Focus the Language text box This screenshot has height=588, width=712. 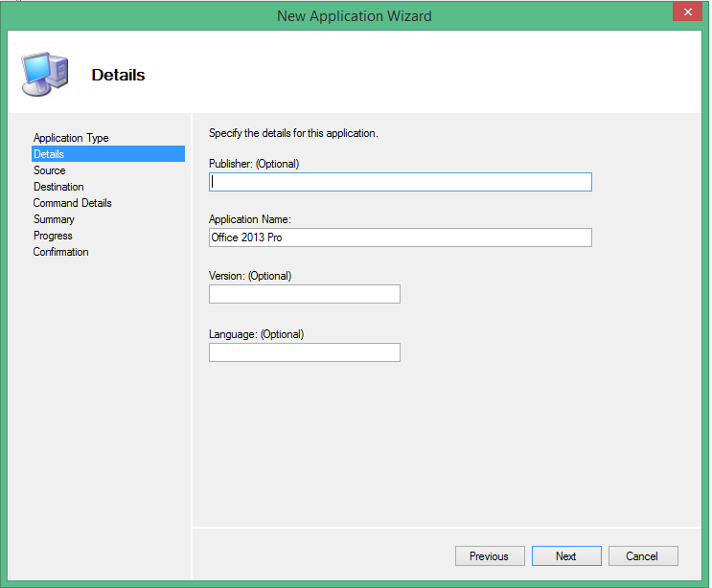click(x=304, y=352)
